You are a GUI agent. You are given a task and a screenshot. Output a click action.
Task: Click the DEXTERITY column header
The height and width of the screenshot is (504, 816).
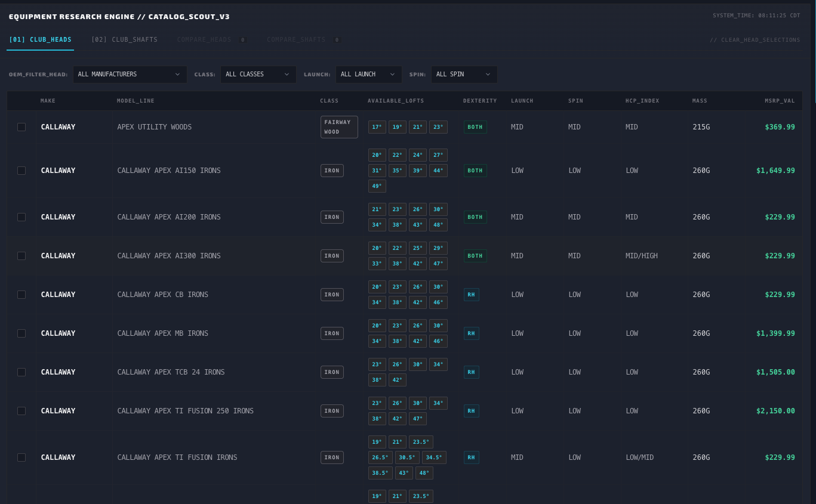pyautogui.click(x=480, y=101)
